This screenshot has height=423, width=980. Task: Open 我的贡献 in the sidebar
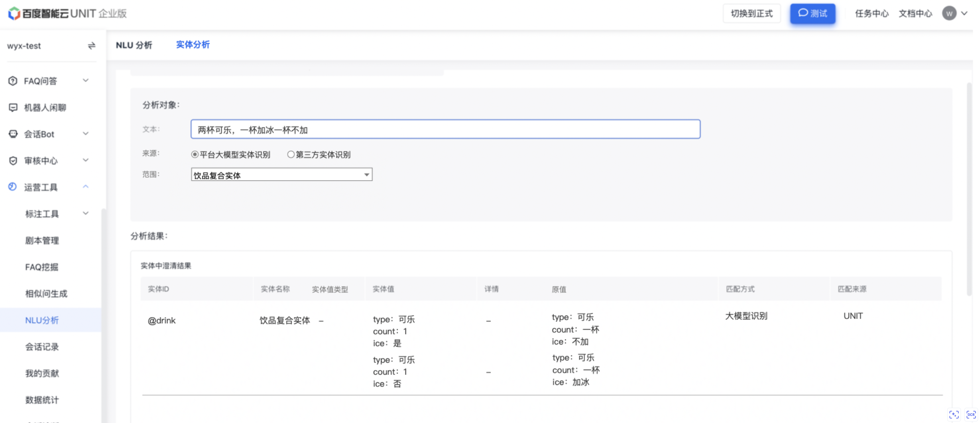pyautogui.click(x=42, y=373)
